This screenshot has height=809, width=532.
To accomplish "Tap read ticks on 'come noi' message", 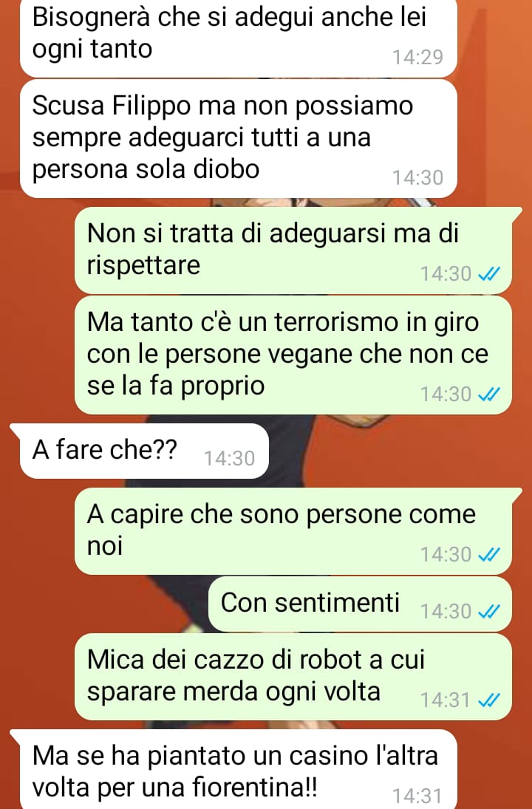I will pos(488,555).
